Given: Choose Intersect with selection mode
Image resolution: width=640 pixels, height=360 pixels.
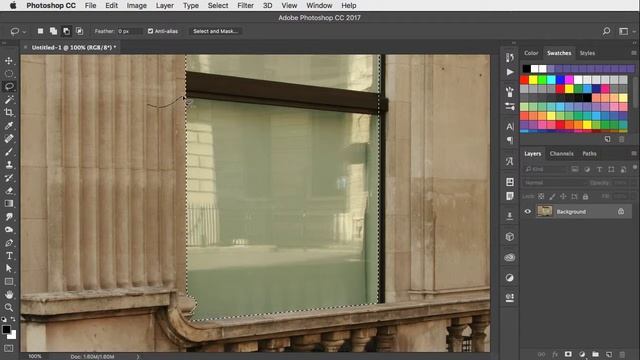Looking at the screenshot, I should [x=80, y=31].
